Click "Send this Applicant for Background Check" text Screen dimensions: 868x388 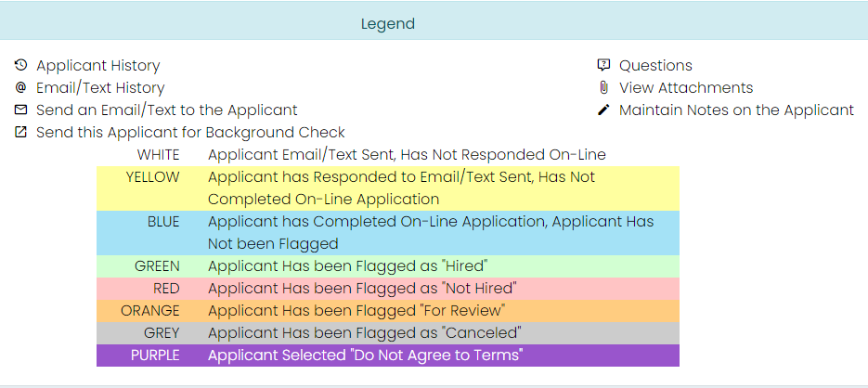click(190, 133)
